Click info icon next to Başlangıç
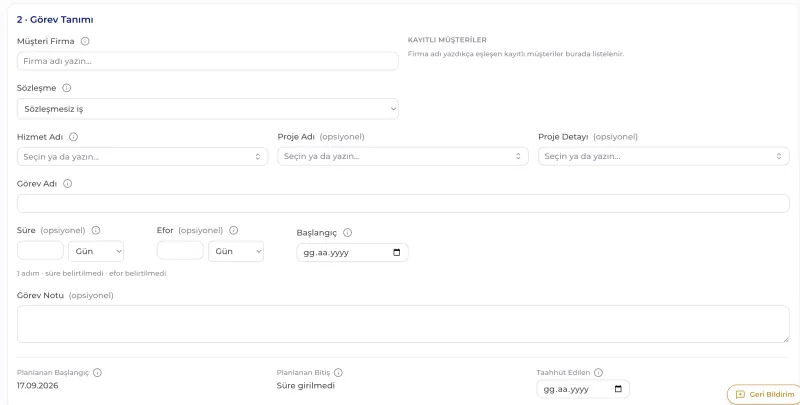The width and height of the screenshot is (800, 405). pyautogui.click(x=347, y=233)
